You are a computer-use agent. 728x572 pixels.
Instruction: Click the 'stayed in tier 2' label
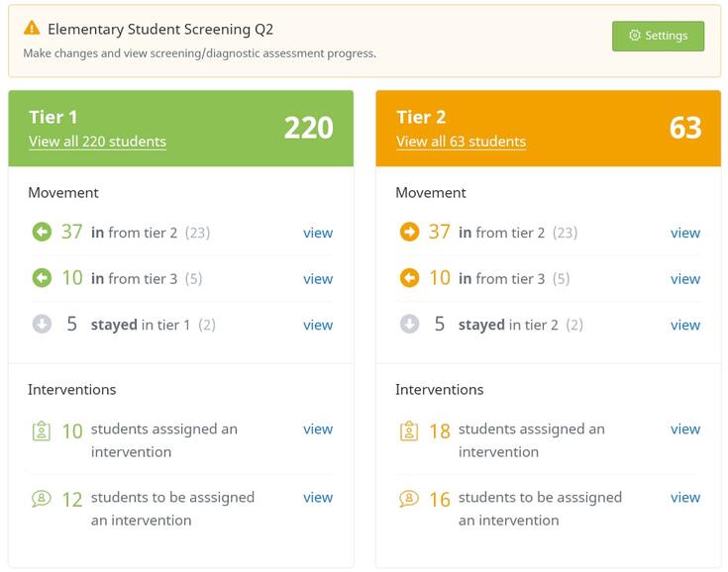508,325
